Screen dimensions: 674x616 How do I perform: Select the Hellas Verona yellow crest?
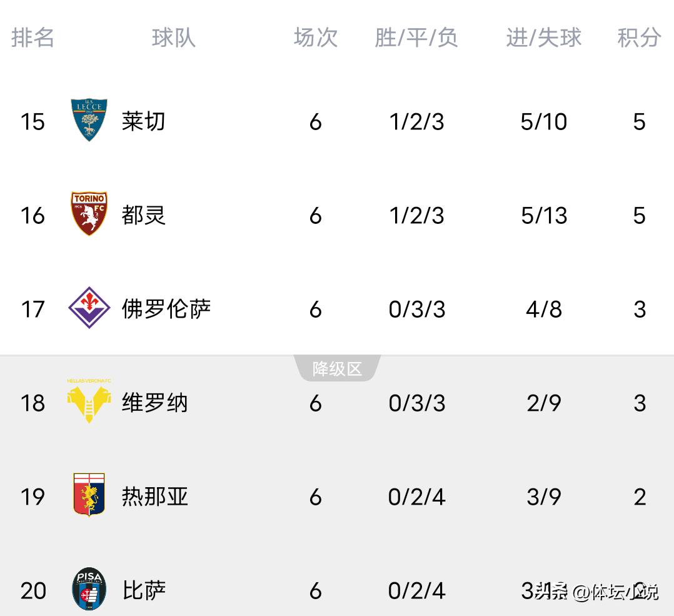(89, 401)
